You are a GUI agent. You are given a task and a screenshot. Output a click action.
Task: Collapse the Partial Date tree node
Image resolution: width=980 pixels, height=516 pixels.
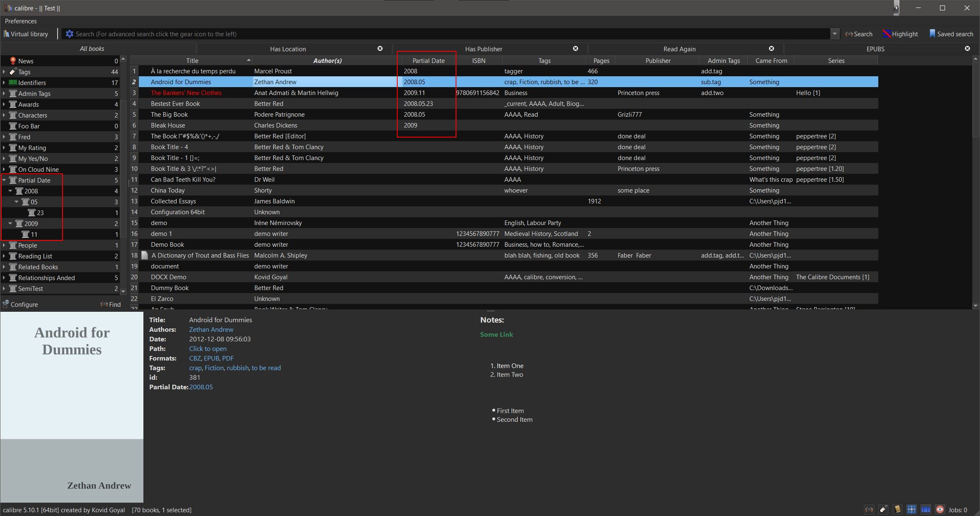coord(4,180)
